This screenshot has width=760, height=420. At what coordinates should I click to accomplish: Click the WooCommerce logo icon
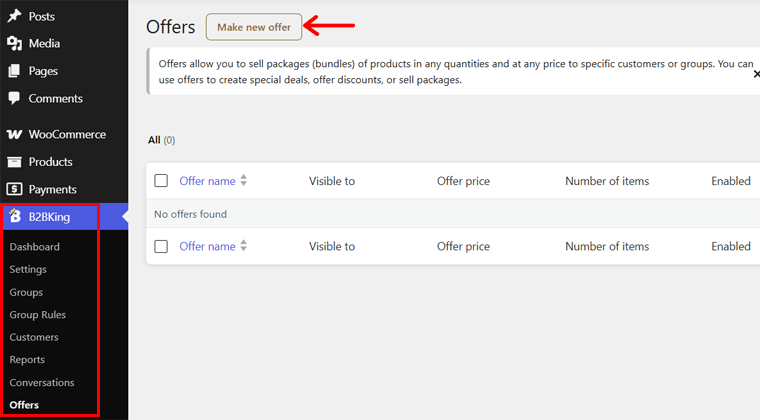tap(14, 134)
